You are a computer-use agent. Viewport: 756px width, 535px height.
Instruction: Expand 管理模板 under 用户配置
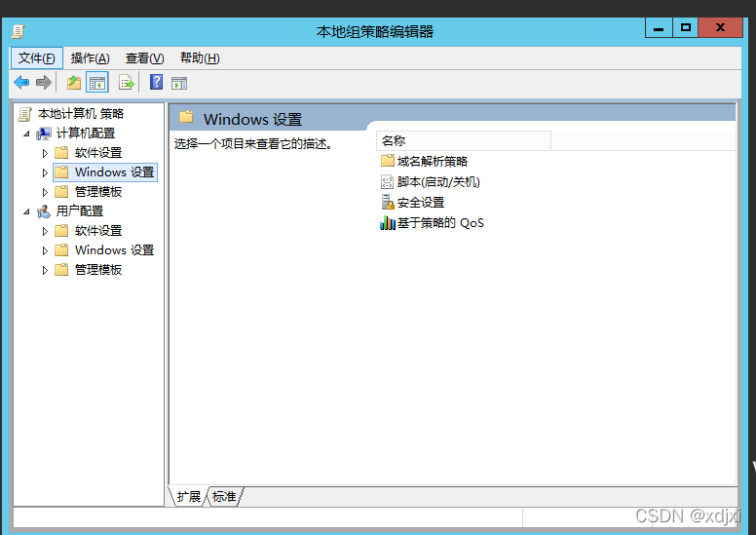tap(45, 270)
